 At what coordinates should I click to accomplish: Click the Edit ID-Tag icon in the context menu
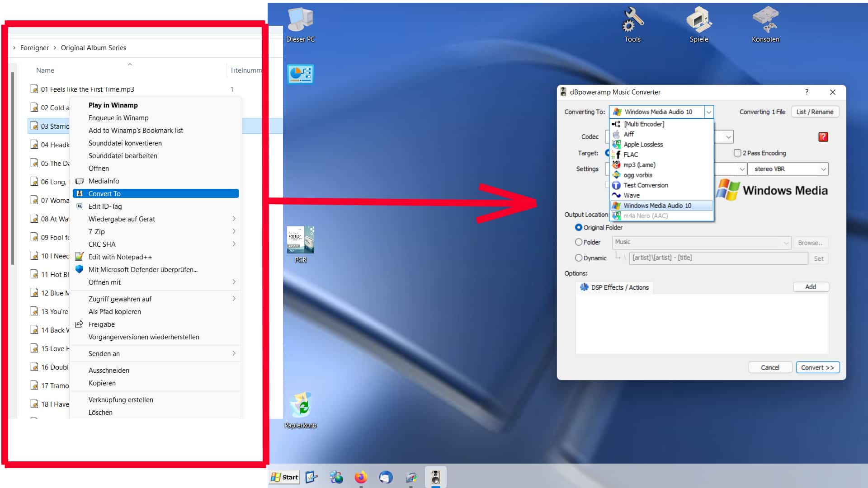[x=80, y=206]
